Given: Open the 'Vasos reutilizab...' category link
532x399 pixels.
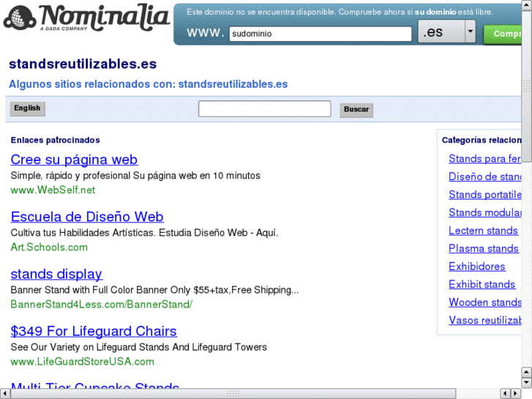Looking at the screenshot, I should pyautogui.click(x=484, y=321).
